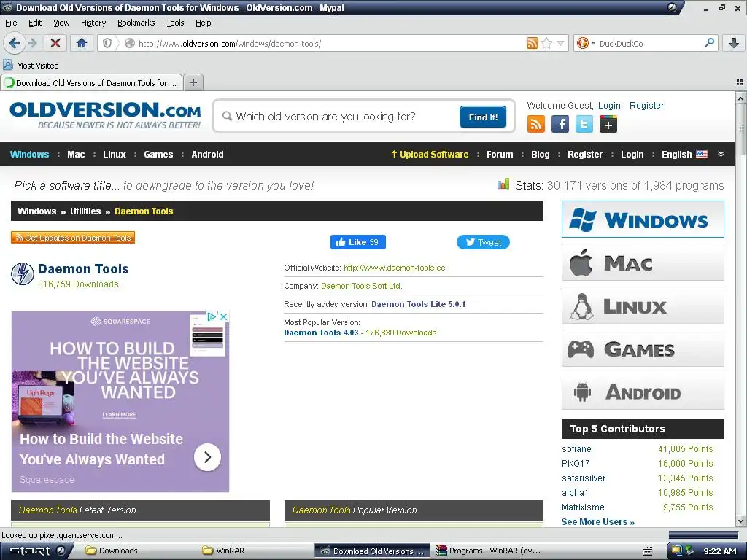Screen dimensions: 747x560
Task: Click Get Updates on Daemon Tools button
Action: tap(73, 237)
